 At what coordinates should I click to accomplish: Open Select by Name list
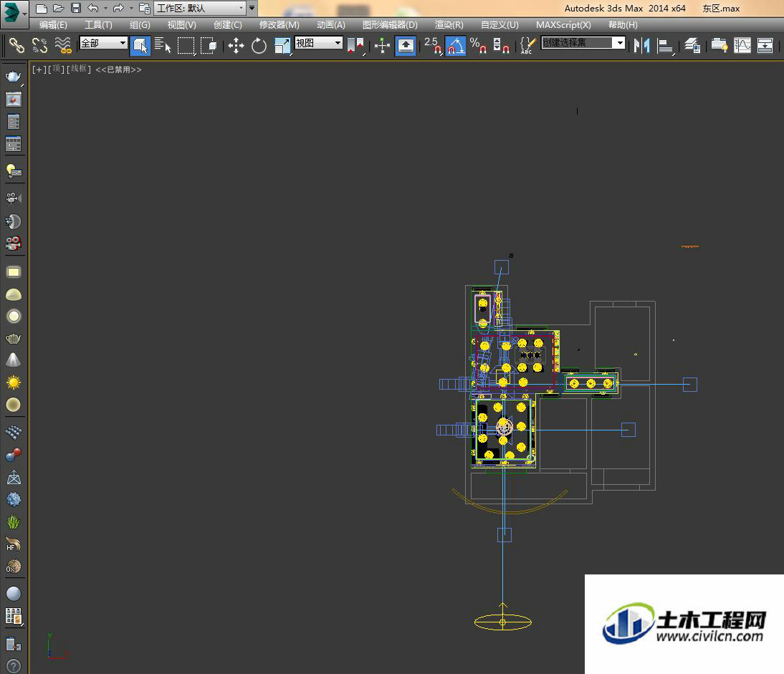click(x=163, y=45)
